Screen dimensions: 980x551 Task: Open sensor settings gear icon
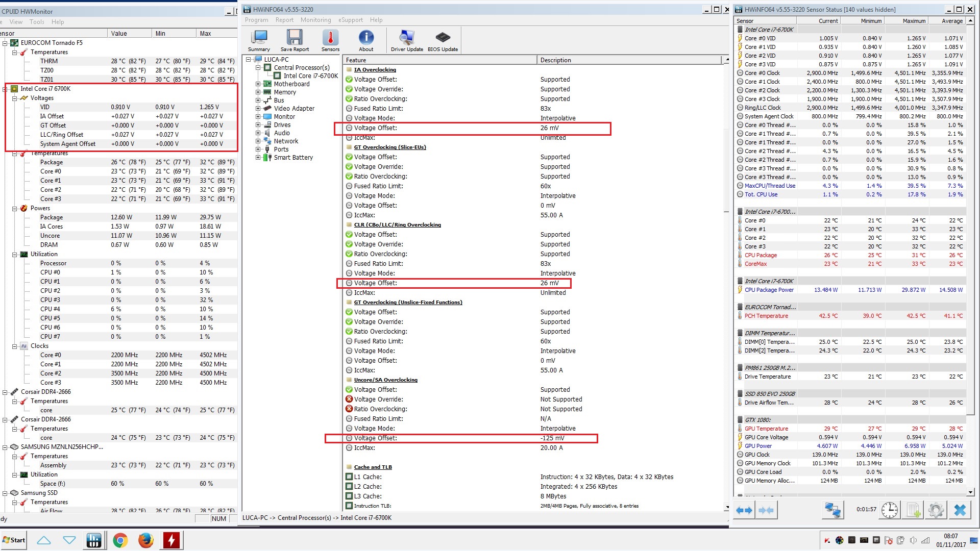tap(936, 510)
